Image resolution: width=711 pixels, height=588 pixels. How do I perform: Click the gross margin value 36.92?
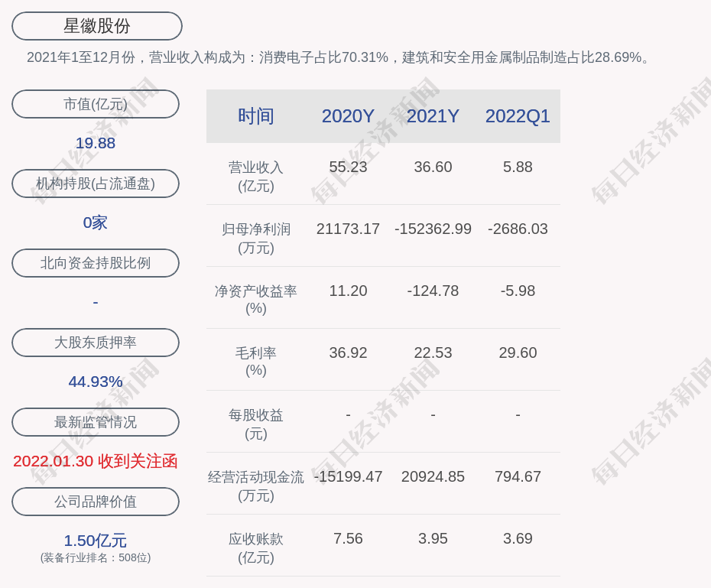click(x=348, y=352)
